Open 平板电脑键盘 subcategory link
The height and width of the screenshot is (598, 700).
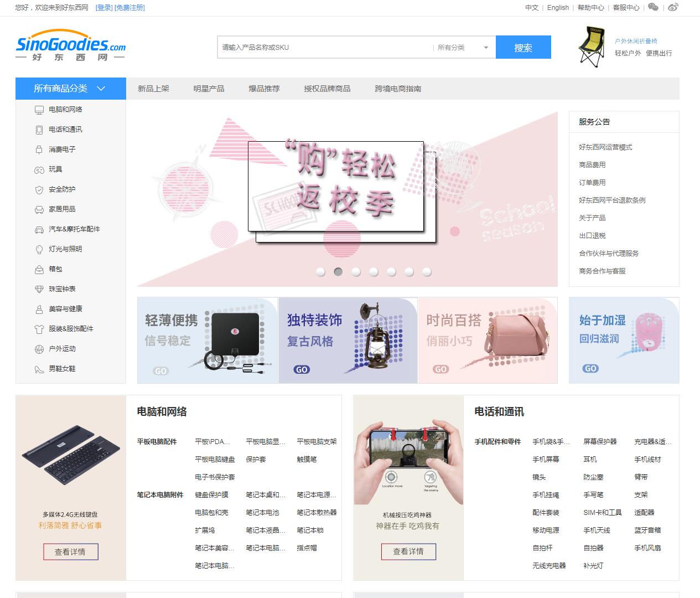(215, 460)
